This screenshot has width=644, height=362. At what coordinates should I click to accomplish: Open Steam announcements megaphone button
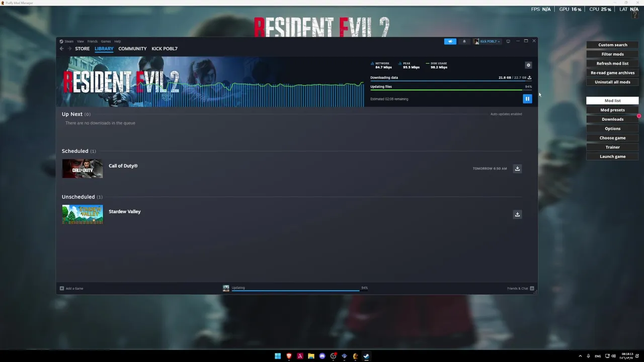click(x=450, y=41)
